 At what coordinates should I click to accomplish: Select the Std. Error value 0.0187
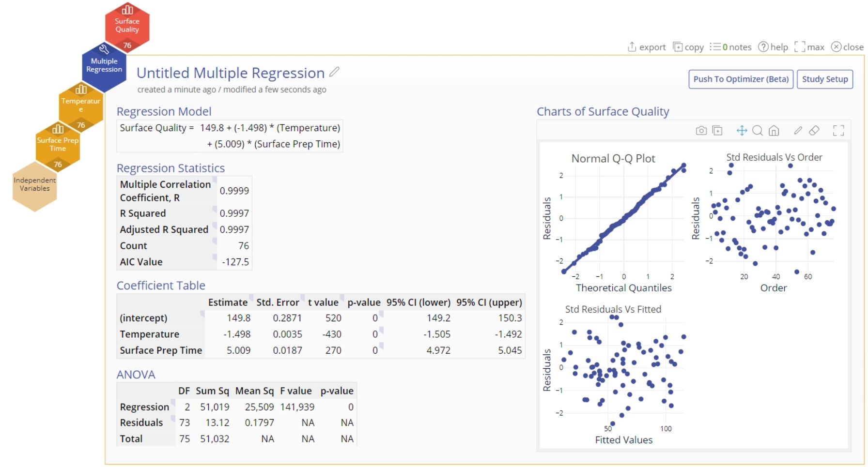pos(287,350)
